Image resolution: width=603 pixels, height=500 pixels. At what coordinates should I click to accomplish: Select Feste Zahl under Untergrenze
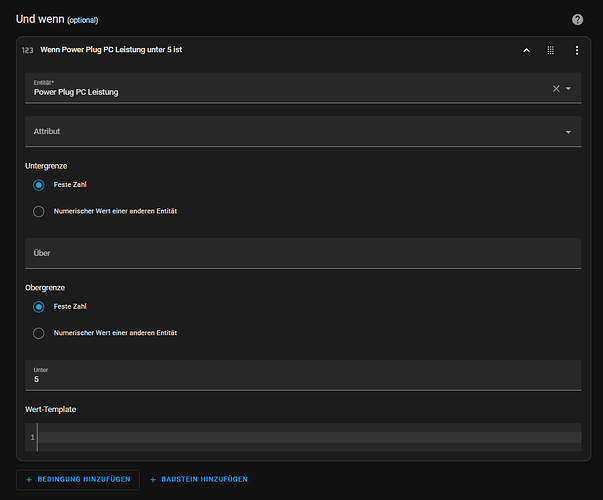pyautogui.click(x=38, y=185)
